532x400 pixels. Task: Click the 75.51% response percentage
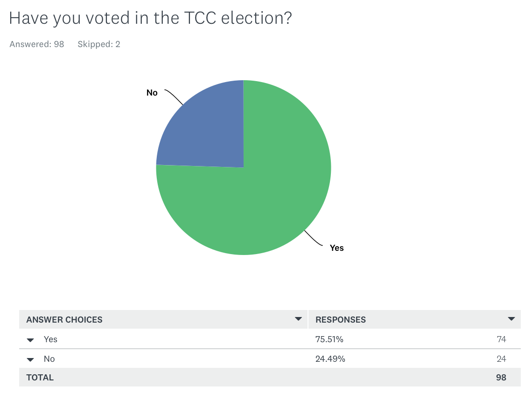329,339
